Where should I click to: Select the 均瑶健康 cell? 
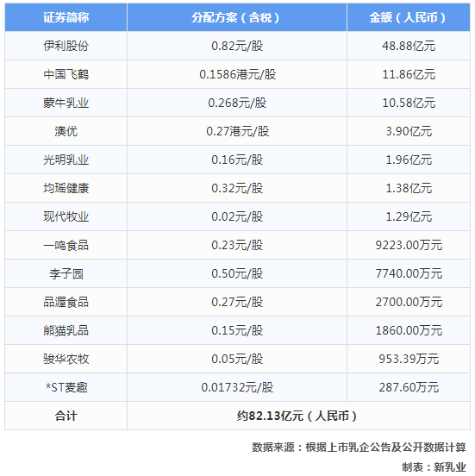66,188
